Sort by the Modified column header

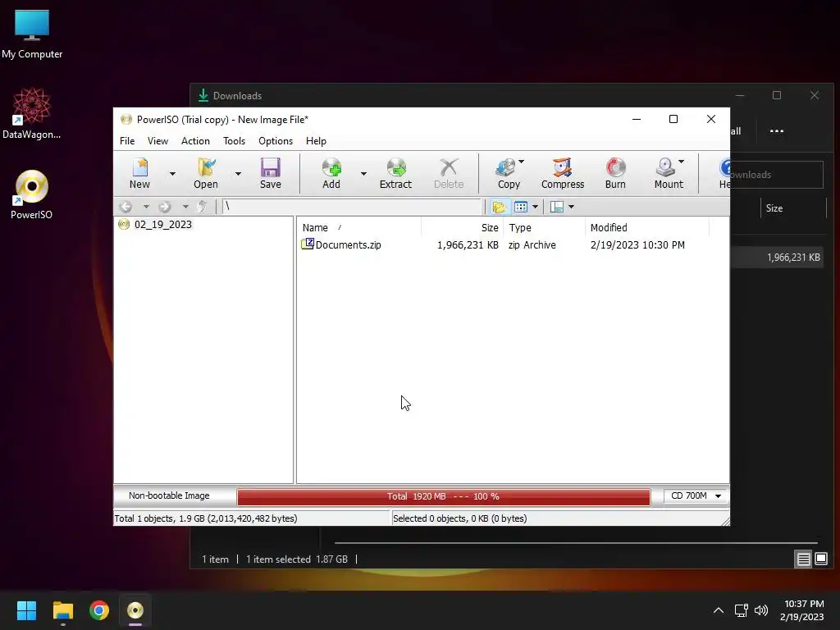pyautogui.click(x=647, y=228)
